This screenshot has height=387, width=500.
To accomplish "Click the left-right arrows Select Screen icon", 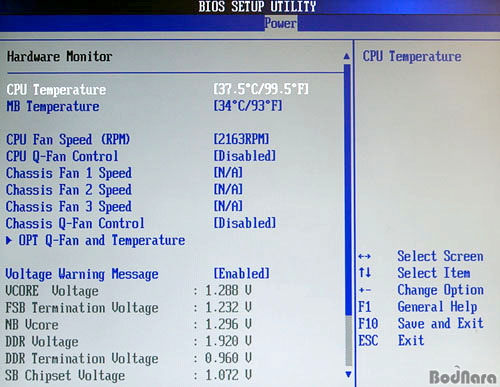I will pyautogui.click(x=364, y=256).
